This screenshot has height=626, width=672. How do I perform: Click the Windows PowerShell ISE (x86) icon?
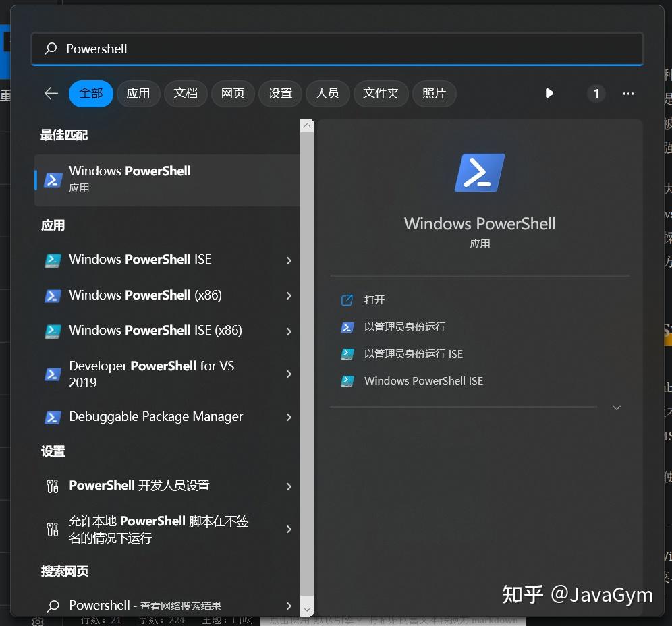click(x=53, y=331)
